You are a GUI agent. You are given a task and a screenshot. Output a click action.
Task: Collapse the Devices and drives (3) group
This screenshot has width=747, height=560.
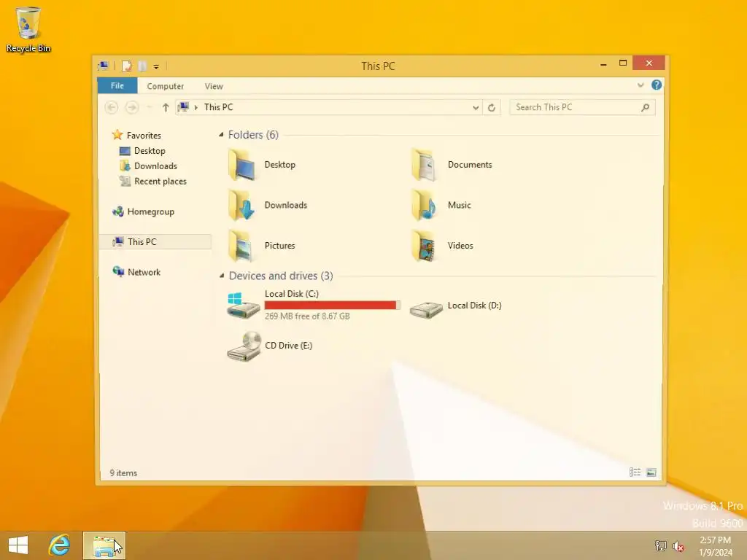[222, 276]
